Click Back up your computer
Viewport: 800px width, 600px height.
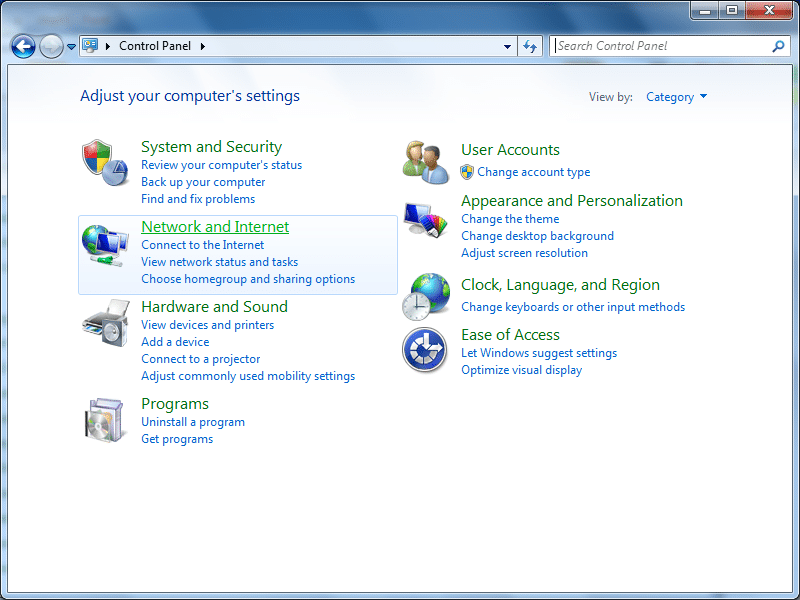pos(203,182)
